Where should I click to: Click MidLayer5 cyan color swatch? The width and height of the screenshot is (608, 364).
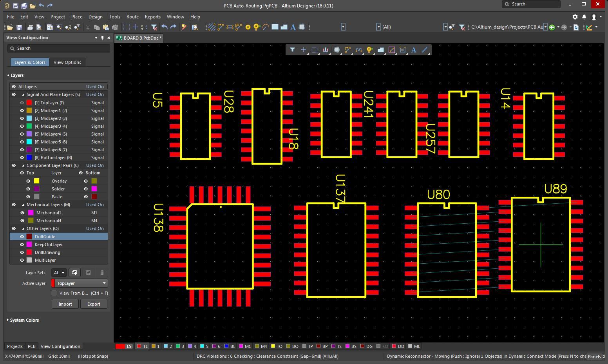(x=29, y=142)
